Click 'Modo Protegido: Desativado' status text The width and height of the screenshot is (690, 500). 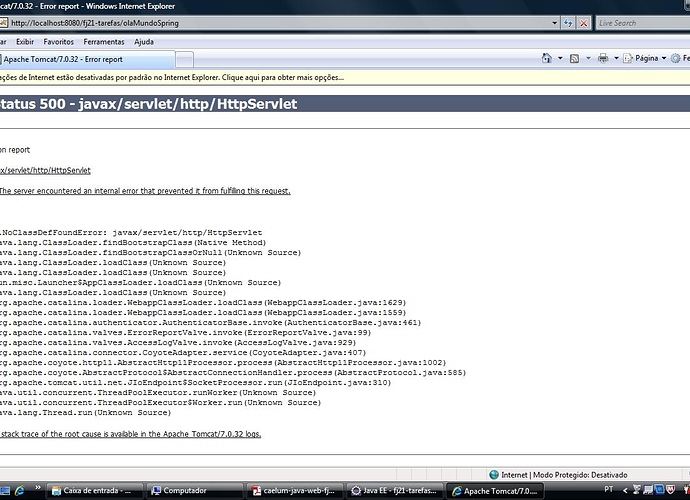tap(580, 475)
